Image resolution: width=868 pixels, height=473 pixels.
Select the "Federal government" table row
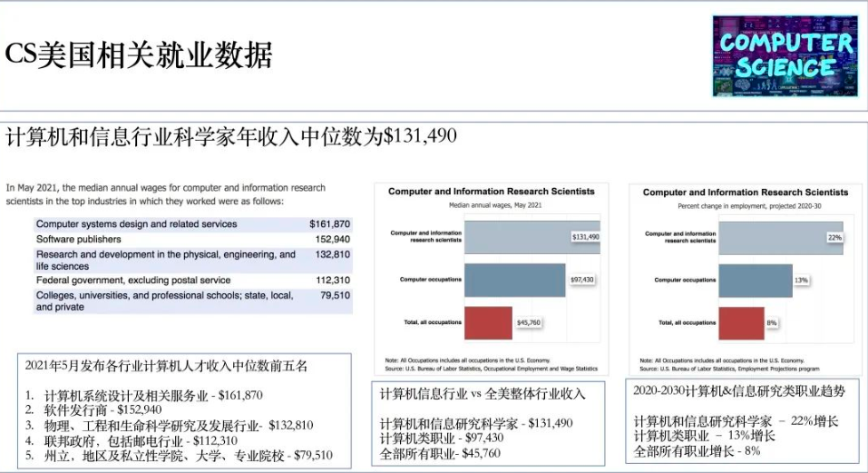(x=192, y=281)
